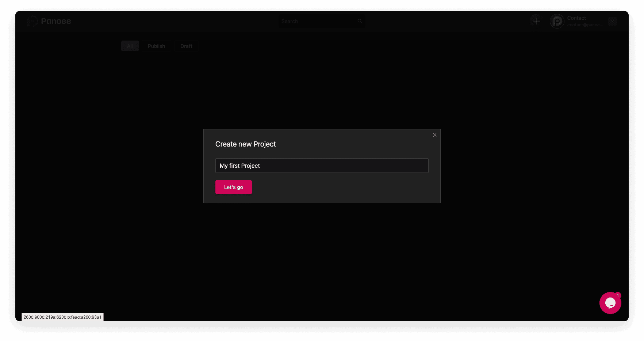644x341 pixels.
Task: Expand the account dropdown chevron
Action: pyautogui.click(x=612, y=21)
